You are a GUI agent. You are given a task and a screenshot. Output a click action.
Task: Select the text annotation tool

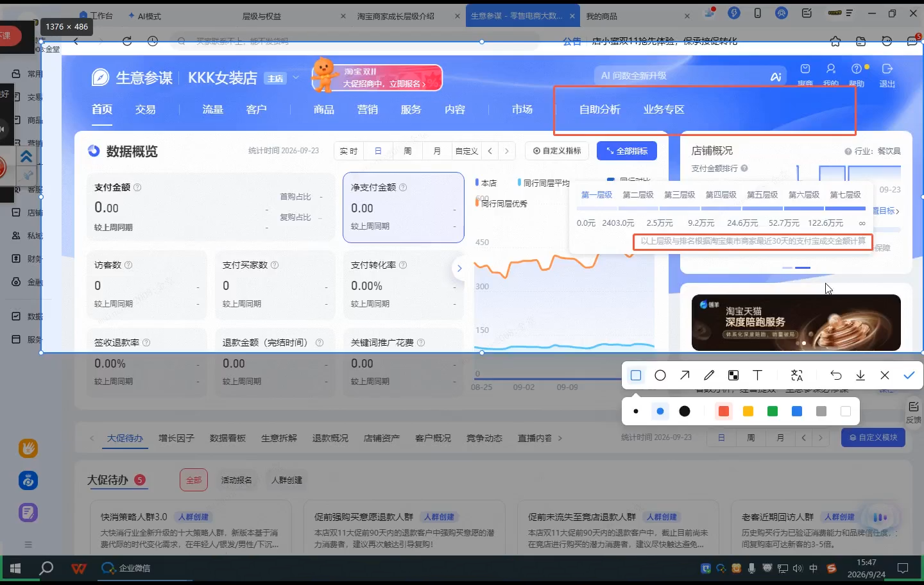pos(758,375)
